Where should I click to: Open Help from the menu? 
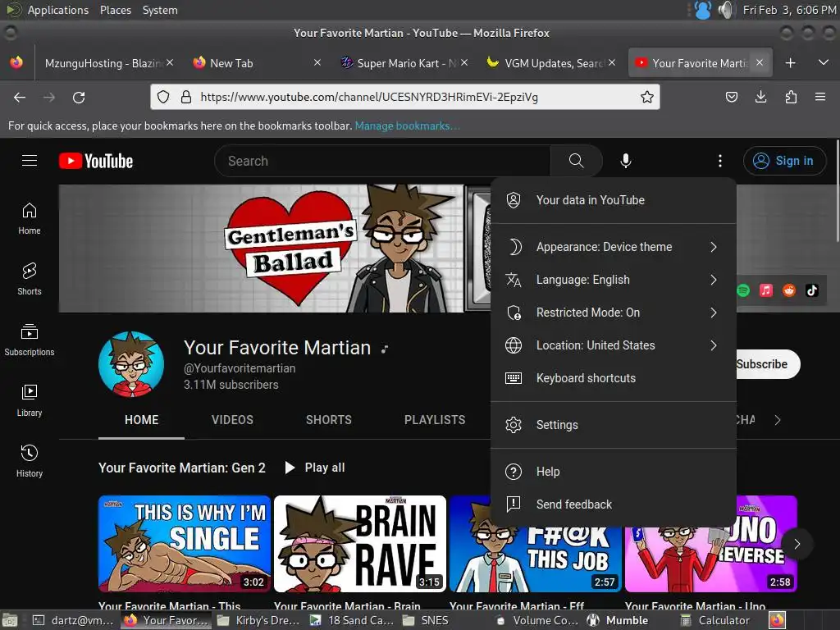pos(614,472)
